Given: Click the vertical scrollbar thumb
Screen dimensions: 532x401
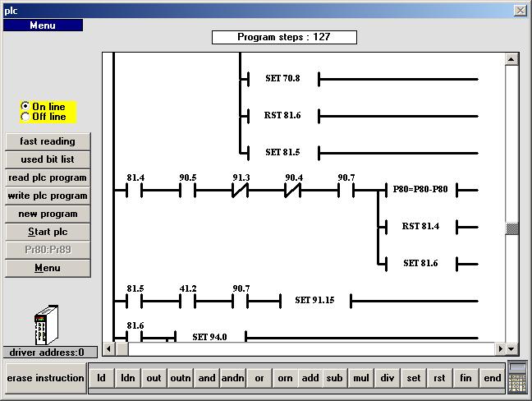Looking at the screenshot, I should (511, 228).
